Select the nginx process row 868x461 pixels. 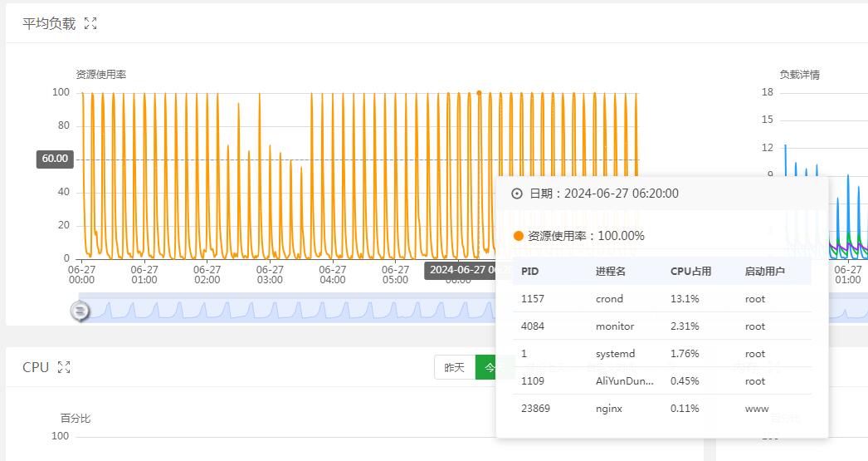pyautogui.click(x=662, y=409)
